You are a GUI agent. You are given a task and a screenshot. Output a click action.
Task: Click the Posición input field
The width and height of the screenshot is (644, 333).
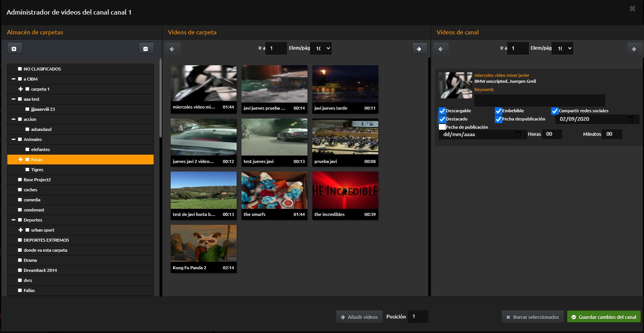click(418, 316)
